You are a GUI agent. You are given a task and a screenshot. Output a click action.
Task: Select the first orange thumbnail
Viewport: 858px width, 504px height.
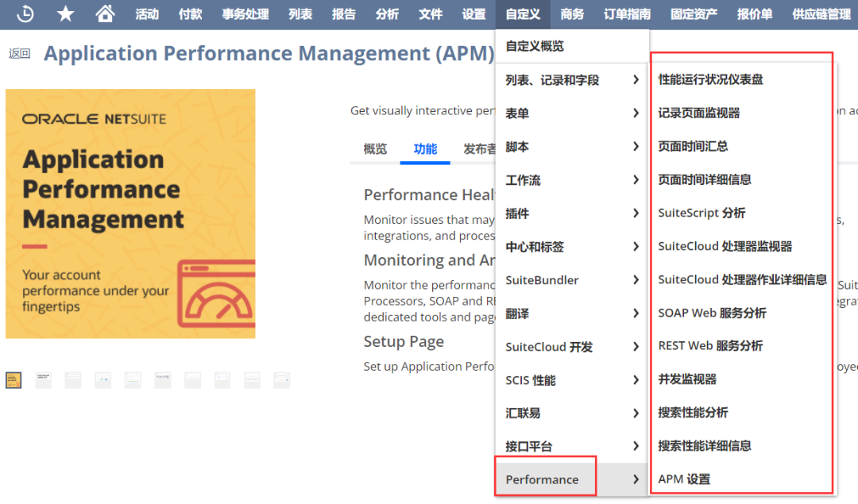click(14, 380)
